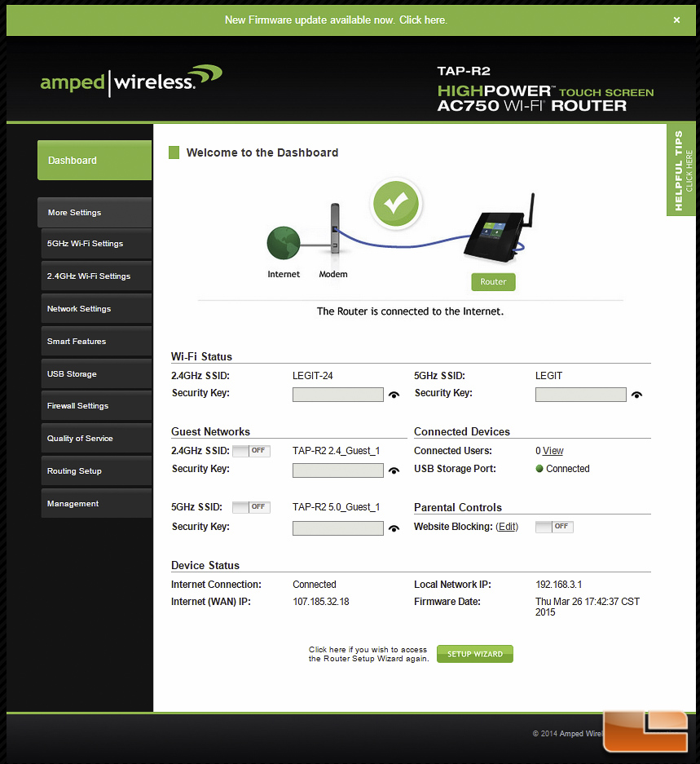Click the TAP-R2 model name header
Viewport: 700px width, 764px height.
coord(464,71)
